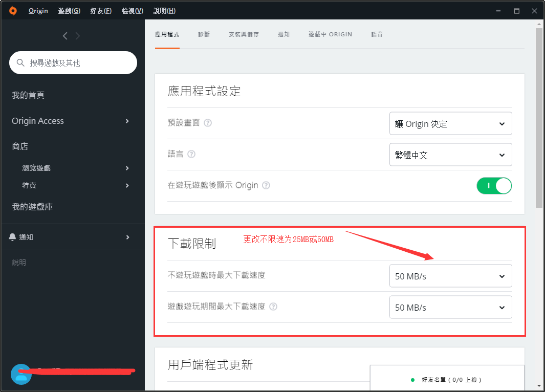Viewport: 545px width, 392px height.
Task: Show help for 預設畫面 setting
Action: click(207, 123)
